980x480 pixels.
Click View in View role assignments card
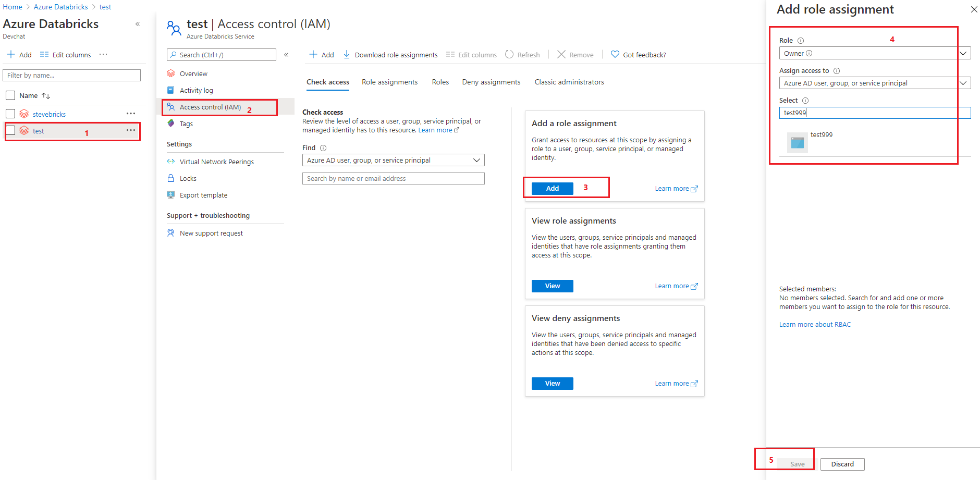click(553, 286)
